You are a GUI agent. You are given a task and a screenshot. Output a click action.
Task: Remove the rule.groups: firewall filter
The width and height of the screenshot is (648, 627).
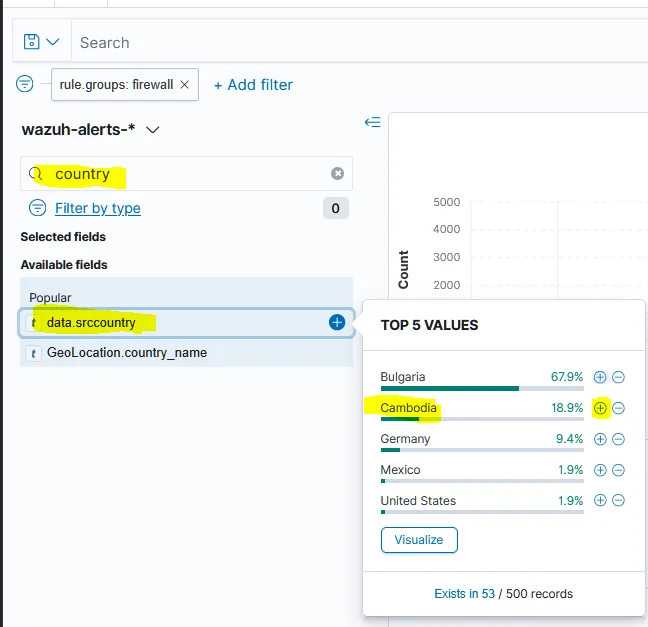(185, 85)
